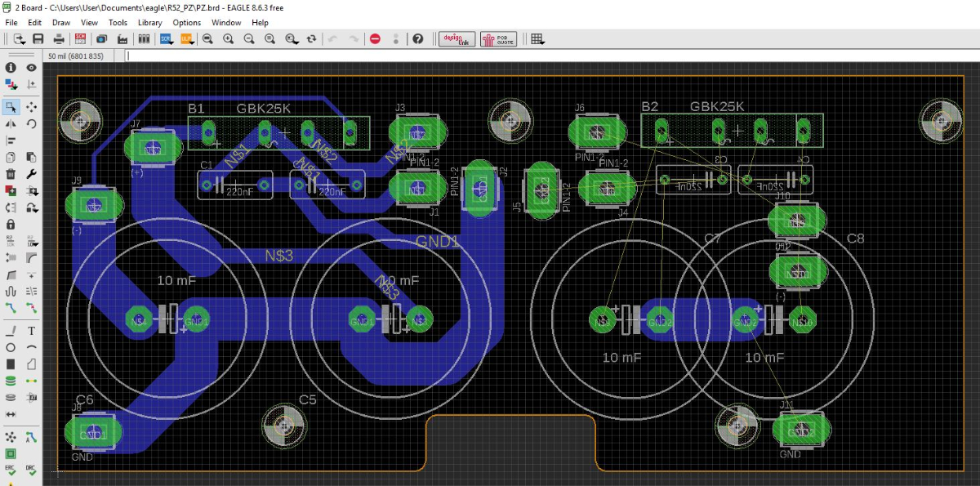Open the Library menu
This screenshot has width=980, height=486.
click(149, 23)
